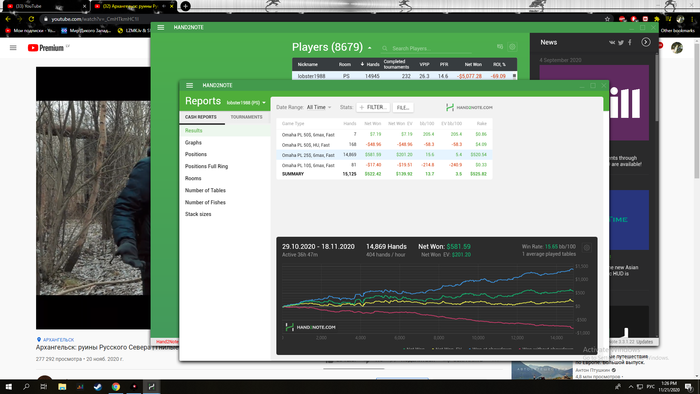Expand Players (8679) dropdown arrow
700x394 pixels.
pyautogui.click(x=370, y=48)
